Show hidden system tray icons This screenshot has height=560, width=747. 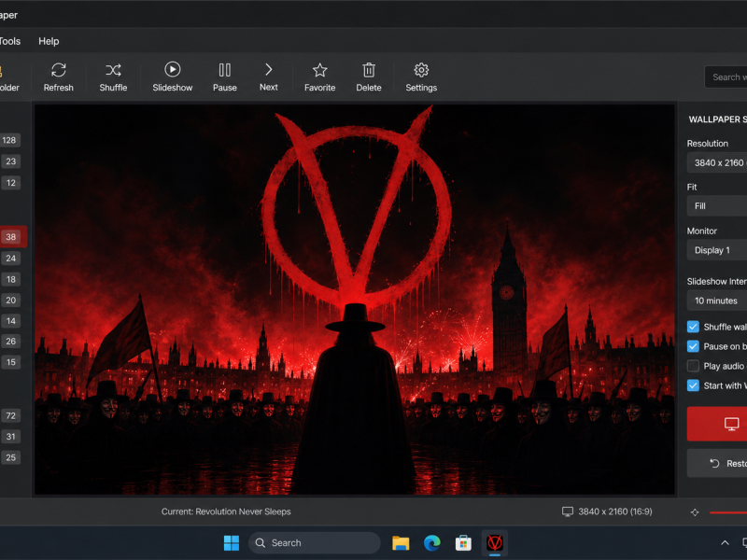pos(725,543)
